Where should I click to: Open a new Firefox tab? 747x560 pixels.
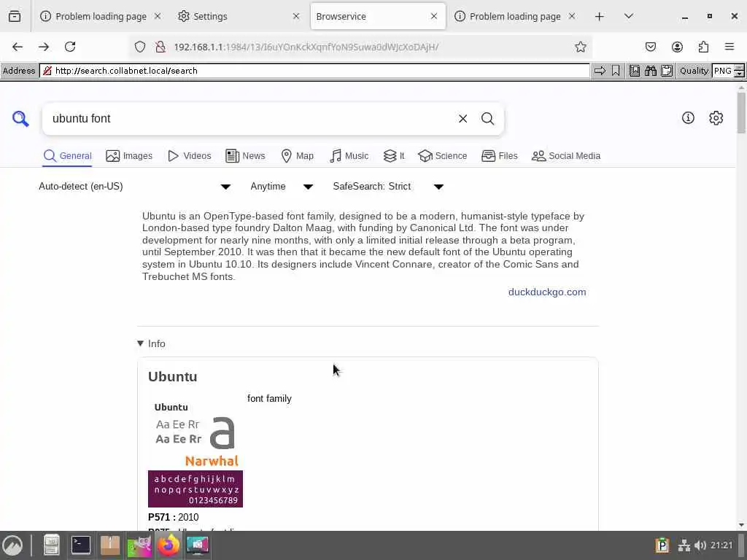[x=600, y=16]
